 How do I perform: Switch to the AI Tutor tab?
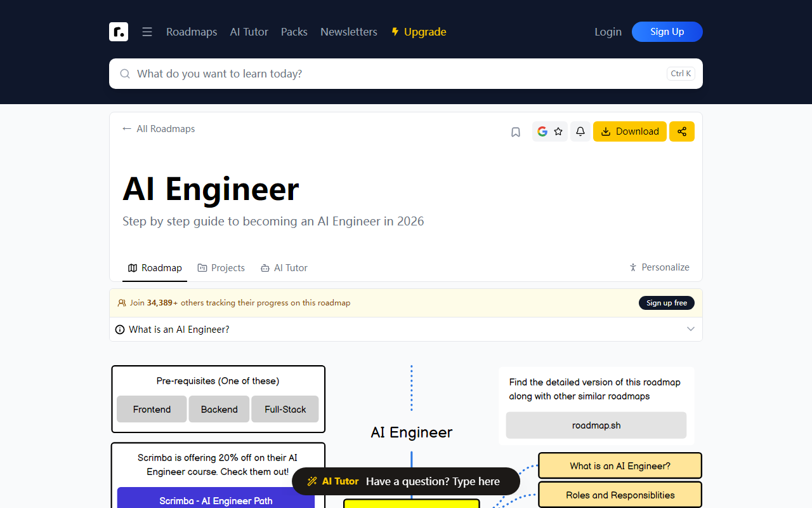tap(284, 268)
